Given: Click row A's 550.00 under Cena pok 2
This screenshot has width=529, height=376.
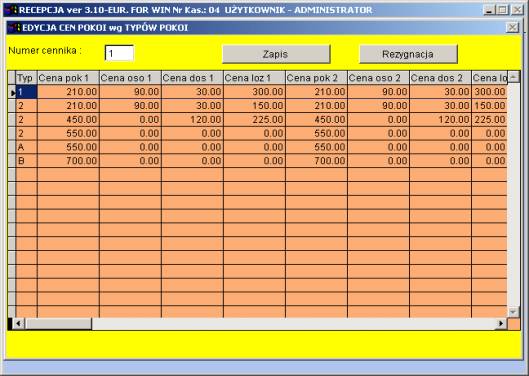Looking at the screenshot, I should [316, 147].
